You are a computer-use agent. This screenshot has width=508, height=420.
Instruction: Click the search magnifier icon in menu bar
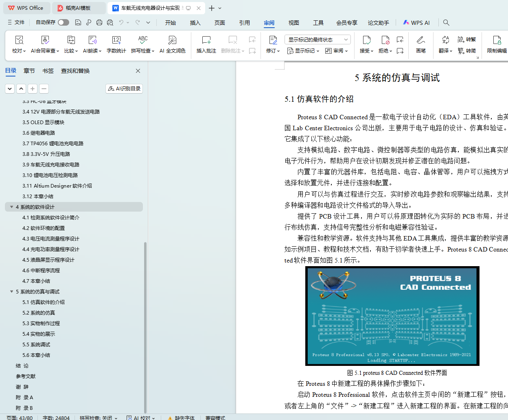[x=446, y=23]
